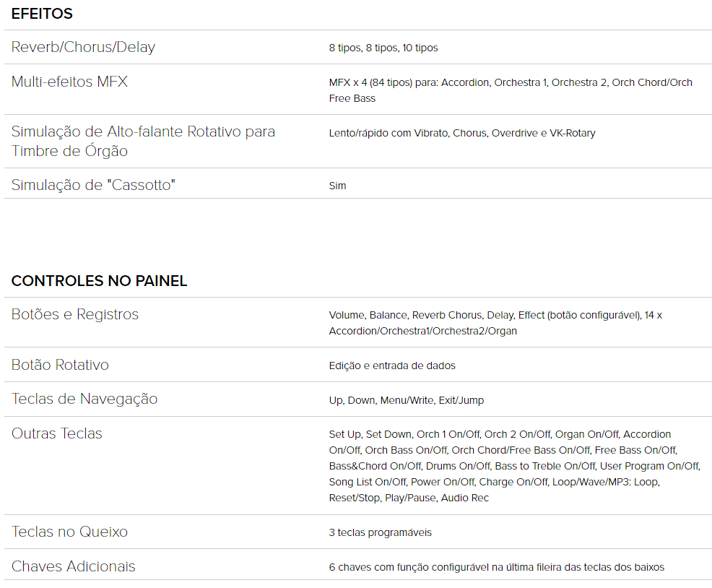This screenshot has width=712, height=588.
Task: Select the Multi-efeitos MFX label
Action: tap(69, 82)
